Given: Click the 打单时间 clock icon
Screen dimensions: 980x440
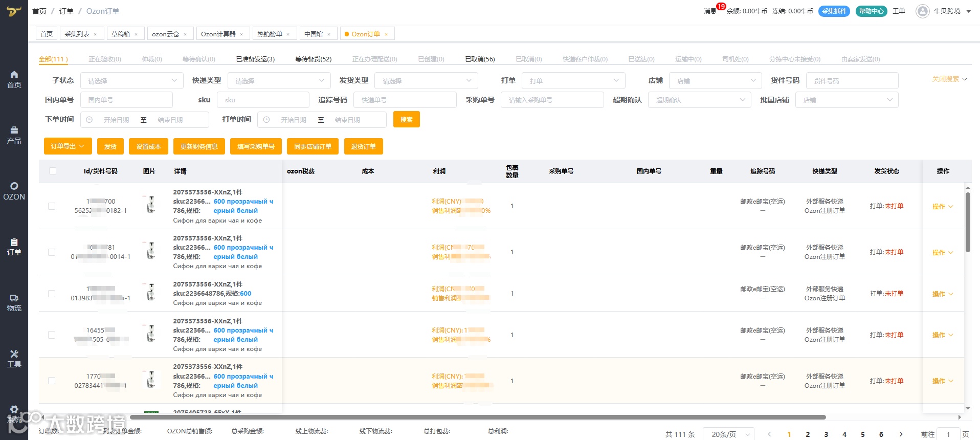Looking at the screenshot, I should coord(266,120).
